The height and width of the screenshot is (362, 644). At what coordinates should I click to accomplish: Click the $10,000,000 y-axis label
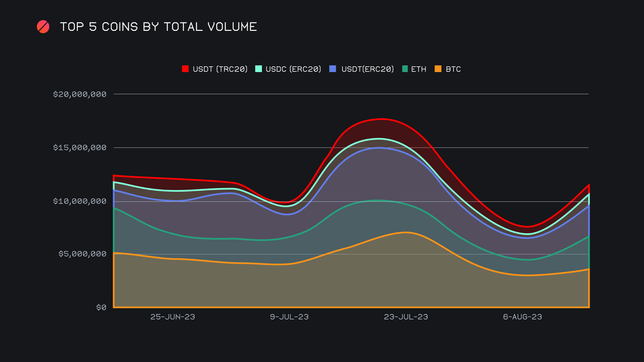[x=80, y=201]
